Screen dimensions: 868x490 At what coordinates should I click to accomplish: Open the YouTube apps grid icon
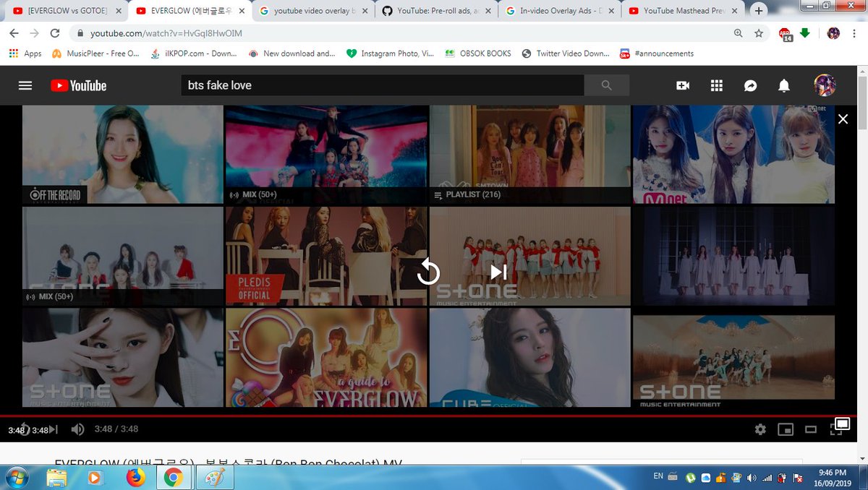click(717, 85)
